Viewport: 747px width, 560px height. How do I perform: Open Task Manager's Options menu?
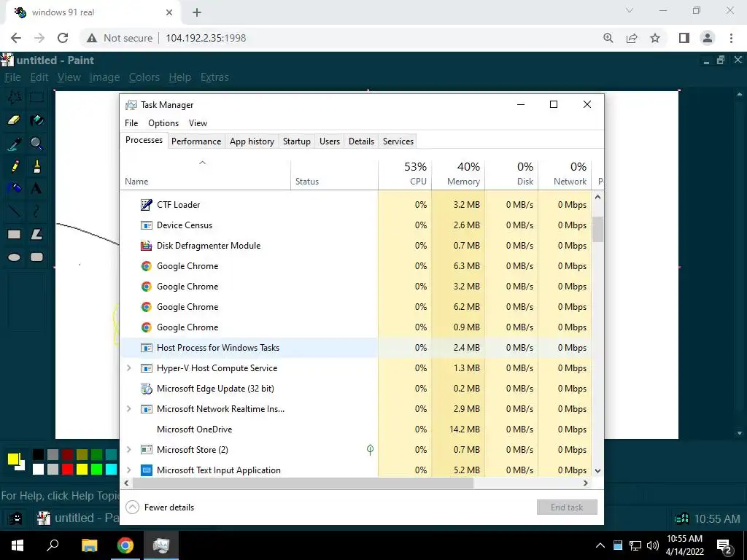pos(163,123)
